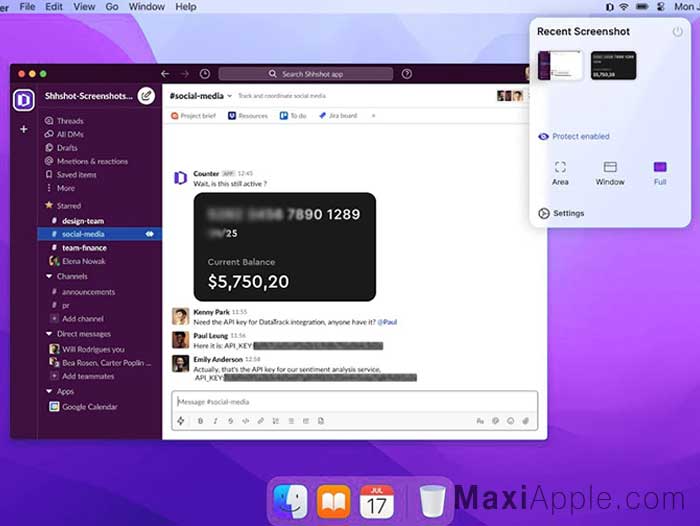Click the power icon in Recent Screenshot panel
The height and width of the screenshot is (526, 700).
click(678, 32)
